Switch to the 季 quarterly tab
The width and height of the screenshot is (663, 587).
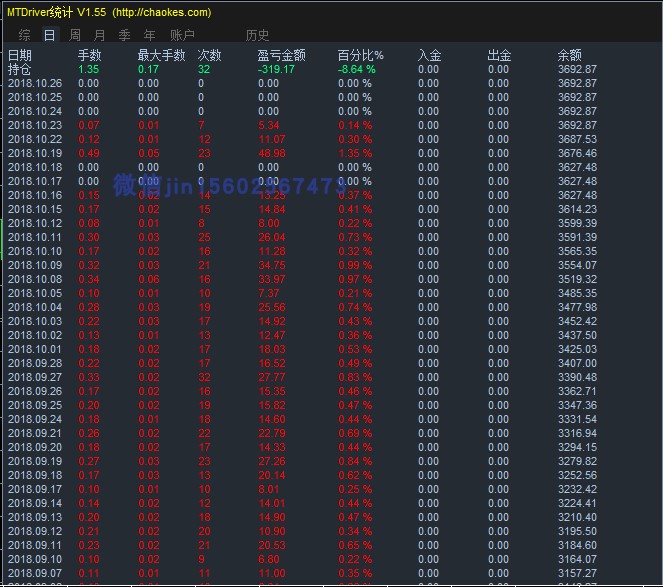click(x=124, y=35)
